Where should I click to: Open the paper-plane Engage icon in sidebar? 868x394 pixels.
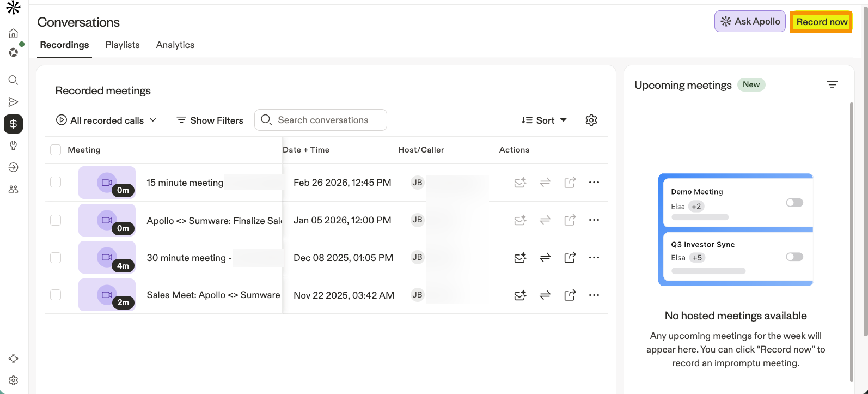14,102
